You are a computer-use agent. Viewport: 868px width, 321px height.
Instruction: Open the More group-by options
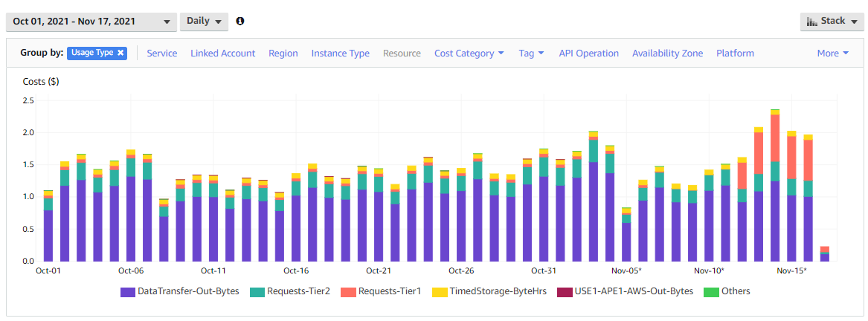(x=832, y=53)
